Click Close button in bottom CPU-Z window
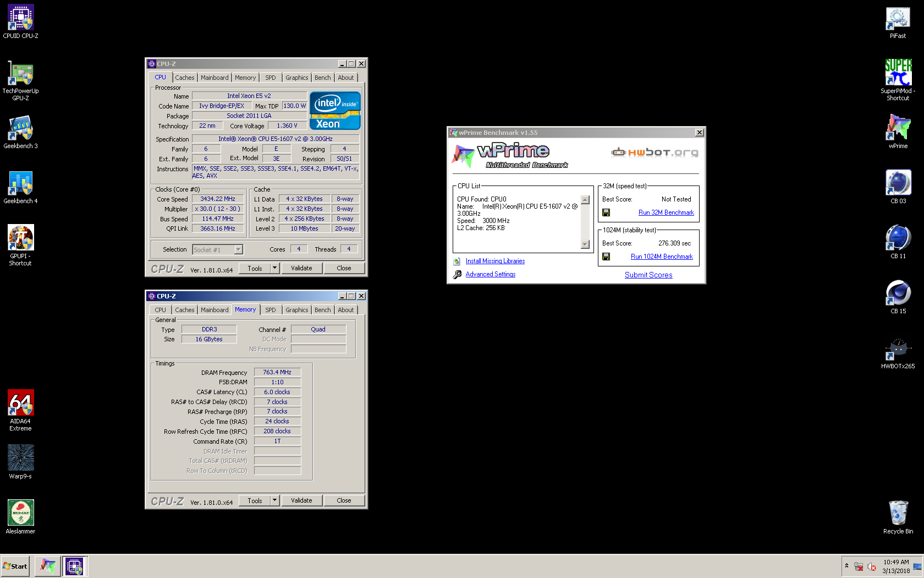Viewport: 924px width, 578px height. tap(344, 500)
